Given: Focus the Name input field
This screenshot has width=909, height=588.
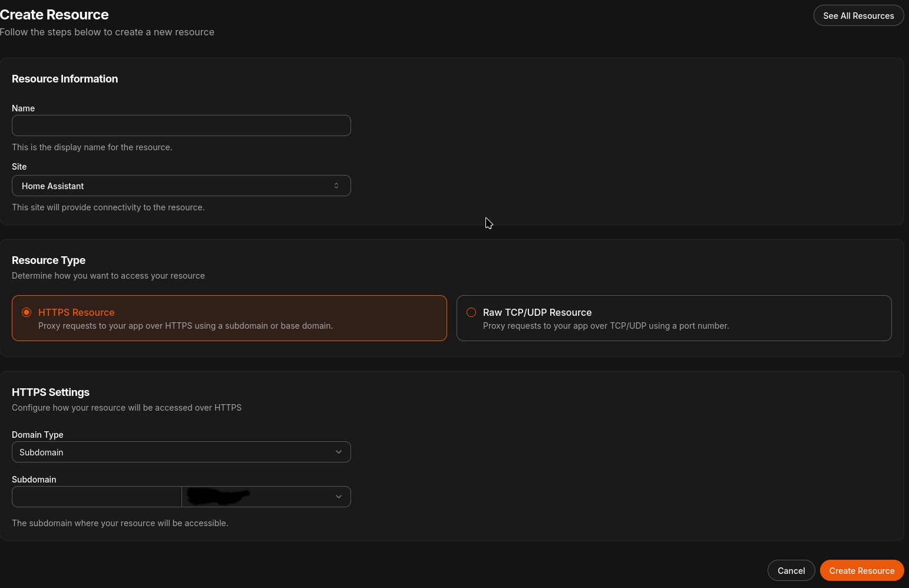Looking at the screenshot, I should click(181, 125).
